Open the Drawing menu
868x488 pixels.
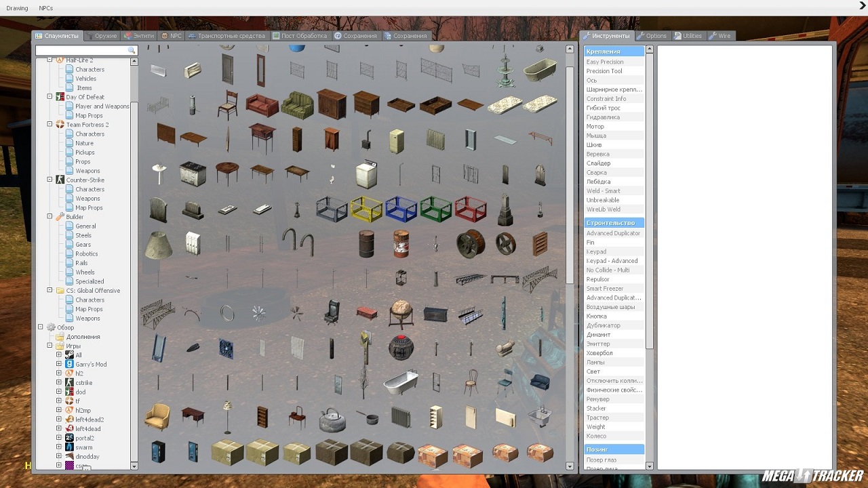click(x=18, y=8)
